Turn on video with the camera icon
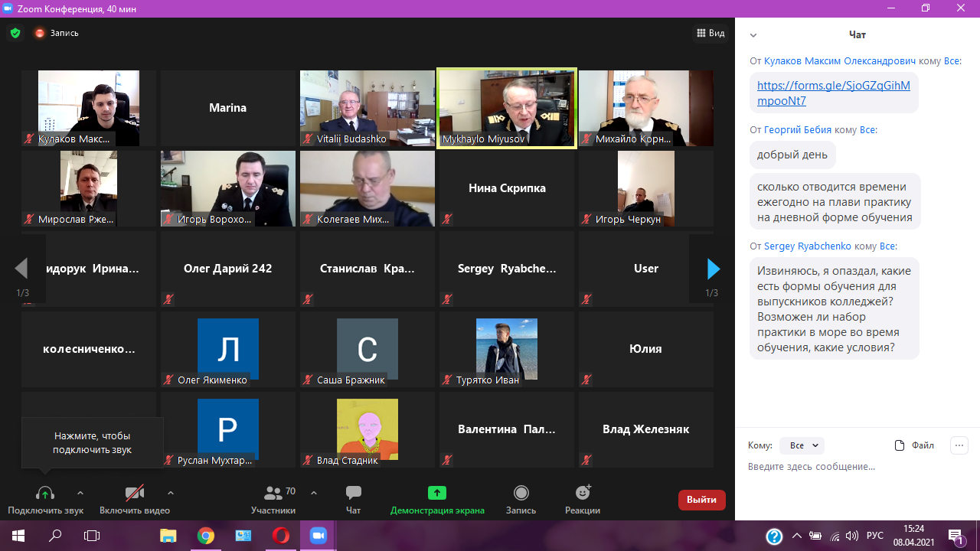 pos(135,494)
